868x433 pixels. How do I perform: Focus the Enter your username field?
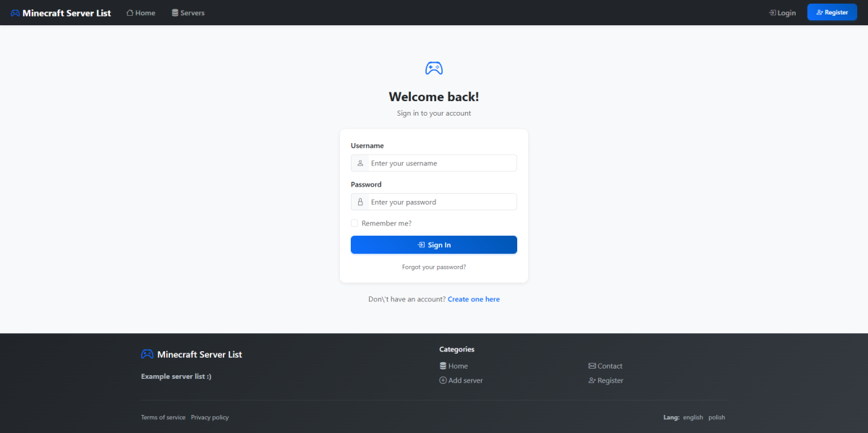point(441,163)
